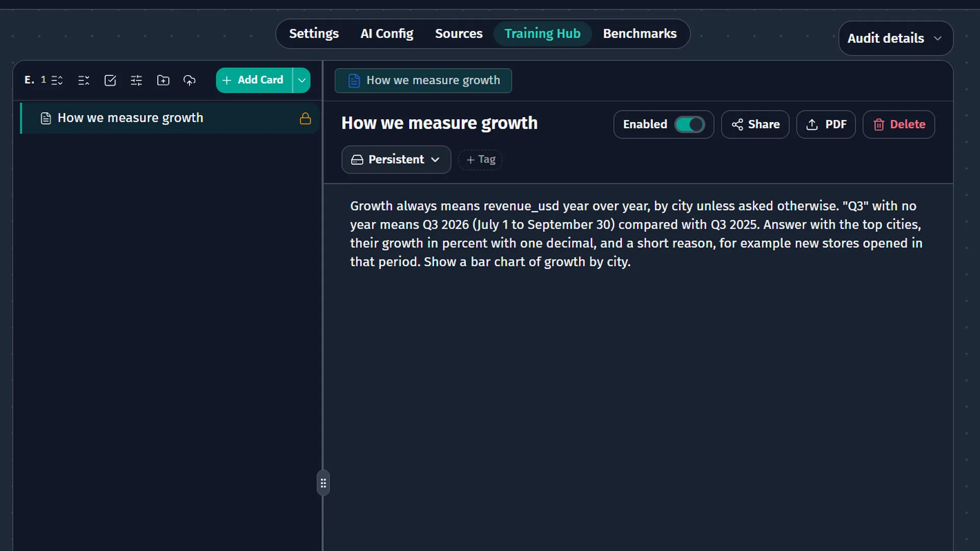980x551 pixels.
Task: Export the card as PDF
Action: click(826, 124)
